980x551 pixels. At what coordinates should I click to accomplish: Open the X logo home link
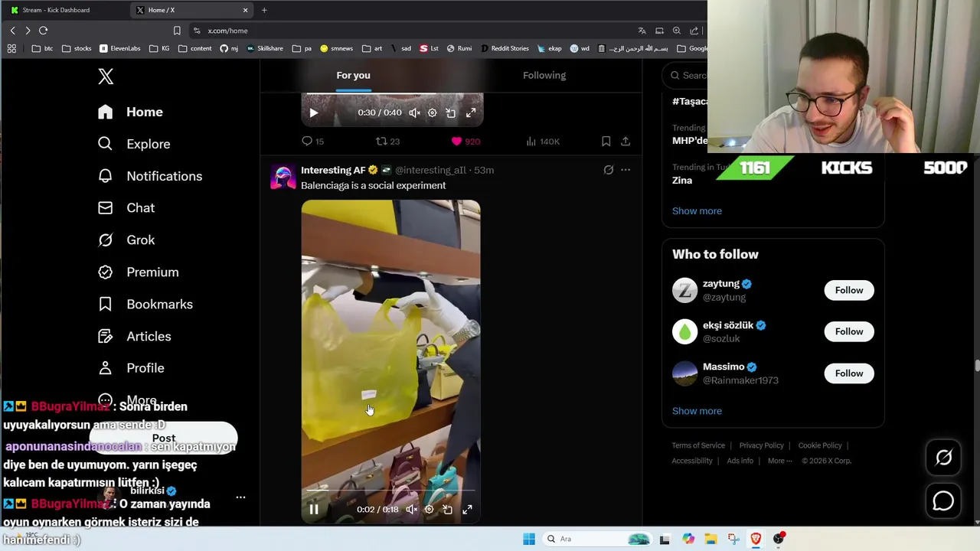106,77
